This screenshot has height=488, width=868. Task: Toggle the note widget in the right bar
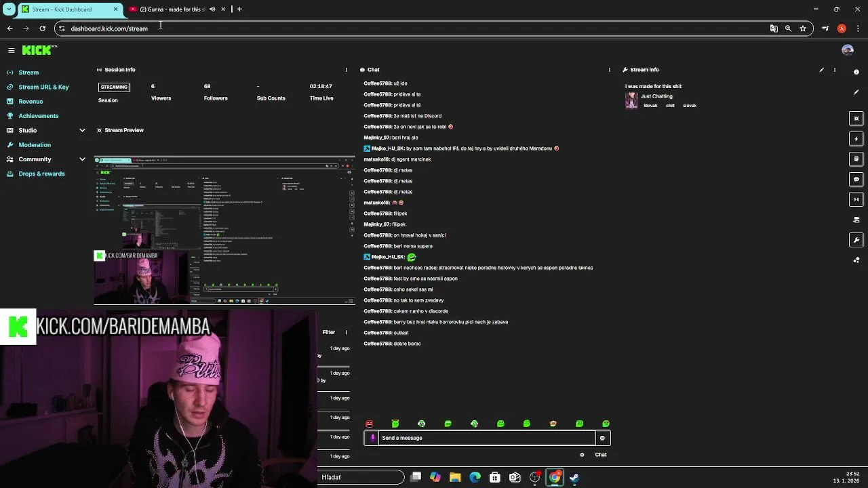coord(856,159)
